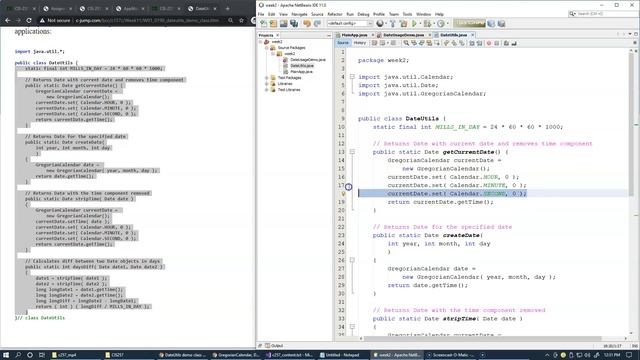The image size is (640, 360).
Task: Open the dropdown arrow beside Profile Project
Action: (x=447, y=24)
